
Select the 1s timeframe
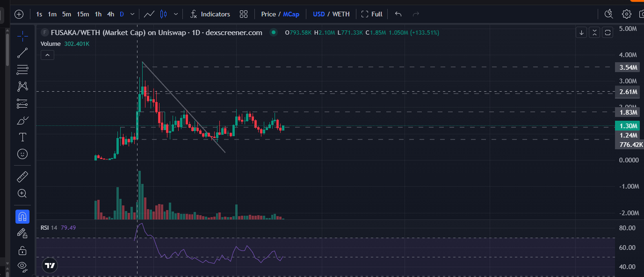coord(39,14)
